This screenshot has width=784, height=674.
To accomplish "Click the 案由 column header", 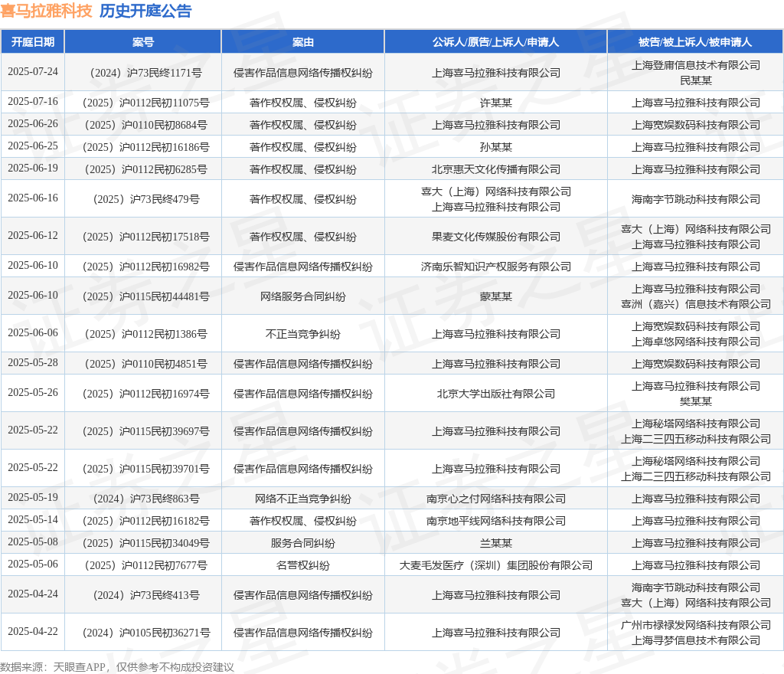I will click(x=303, y=42).
